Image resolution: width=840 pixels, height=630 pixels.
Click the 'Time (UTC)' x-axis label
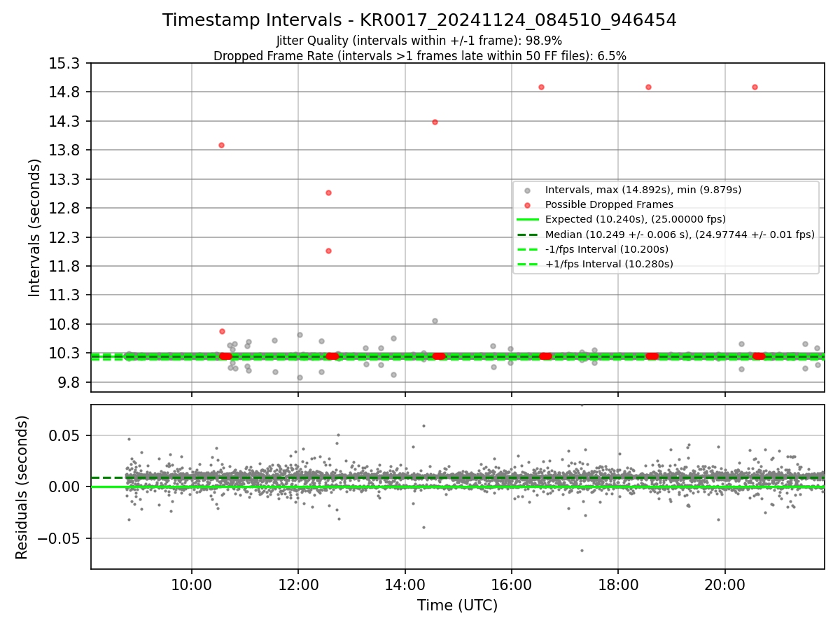coord(457,605)
